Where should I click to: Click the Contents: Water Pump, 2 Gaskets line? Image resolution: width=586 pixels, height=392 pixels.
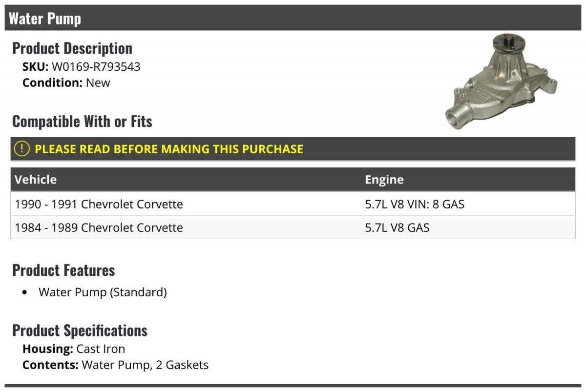(115, 365)
